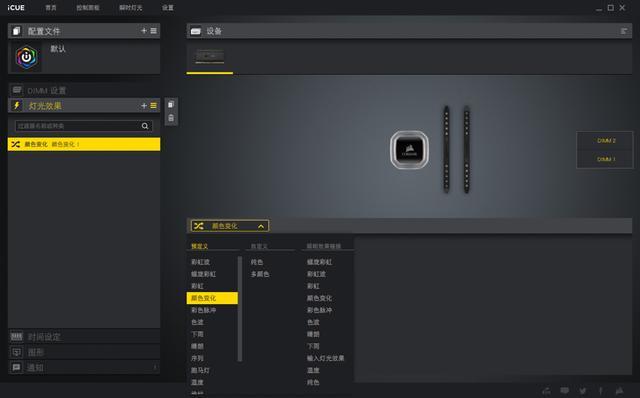Click the 灯光效果 section header

tap(84, 106)
